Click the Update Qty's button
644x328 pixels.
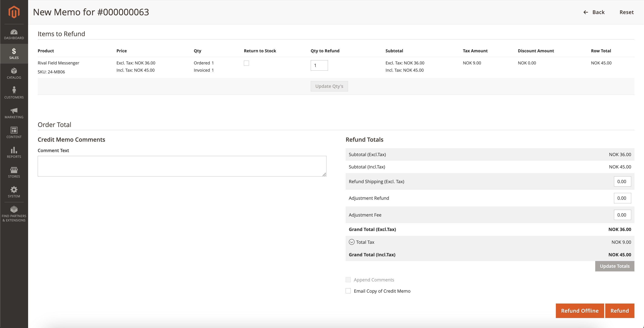point(329,86)
